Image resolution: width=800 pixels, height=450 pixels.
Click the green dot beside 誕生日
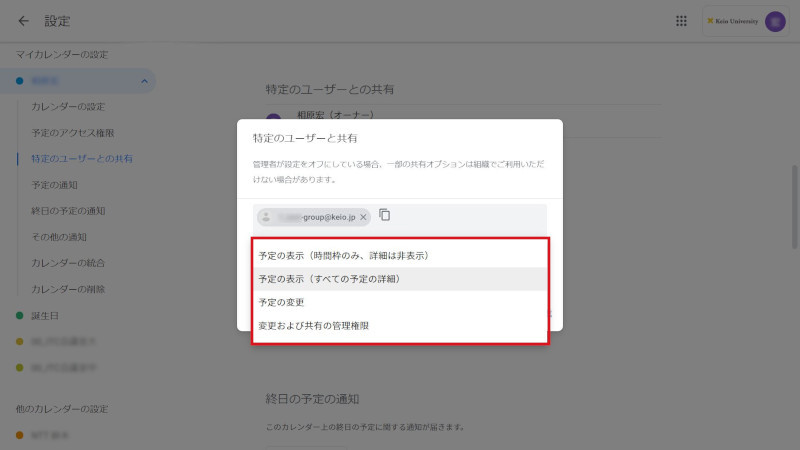[20, 316]
